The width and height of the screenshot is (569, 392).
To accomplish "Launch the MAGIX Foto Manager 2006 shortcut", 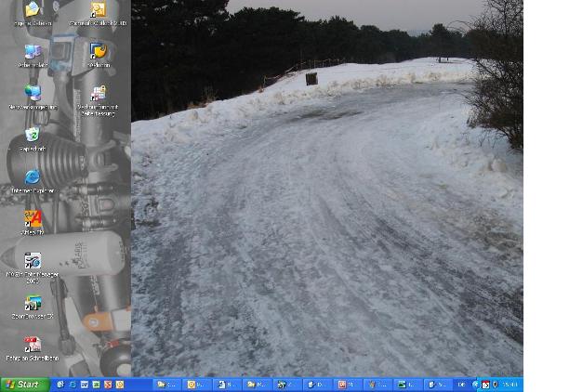I will point(33,268).
